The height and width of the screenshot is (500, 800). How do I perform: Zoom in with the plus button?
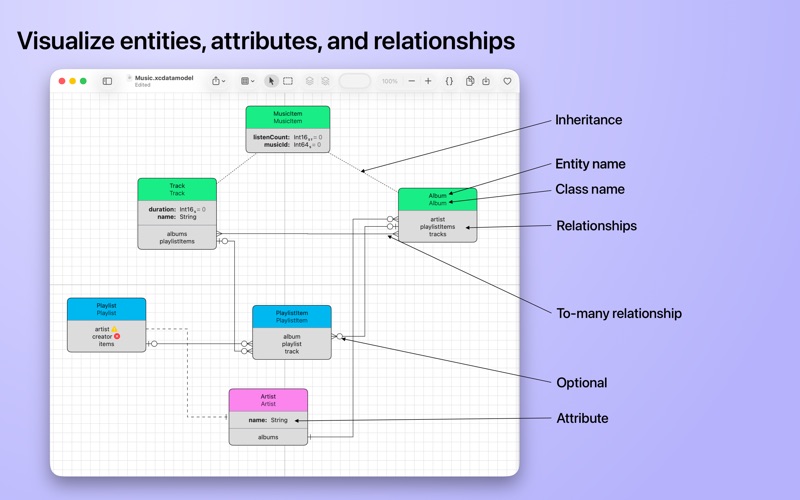pyautogui.click(x=428, y=81)
